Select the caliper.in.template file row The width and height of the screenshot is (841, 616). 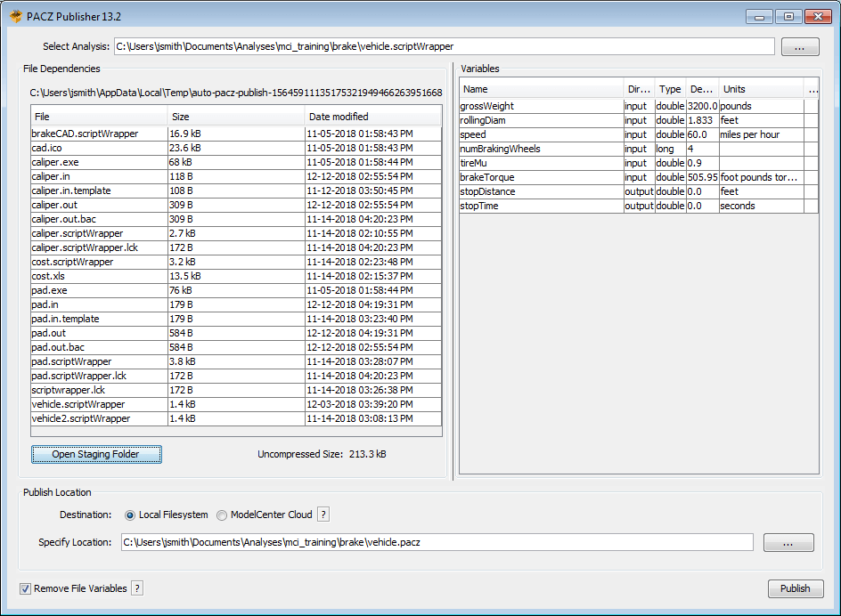click(237, 190)
